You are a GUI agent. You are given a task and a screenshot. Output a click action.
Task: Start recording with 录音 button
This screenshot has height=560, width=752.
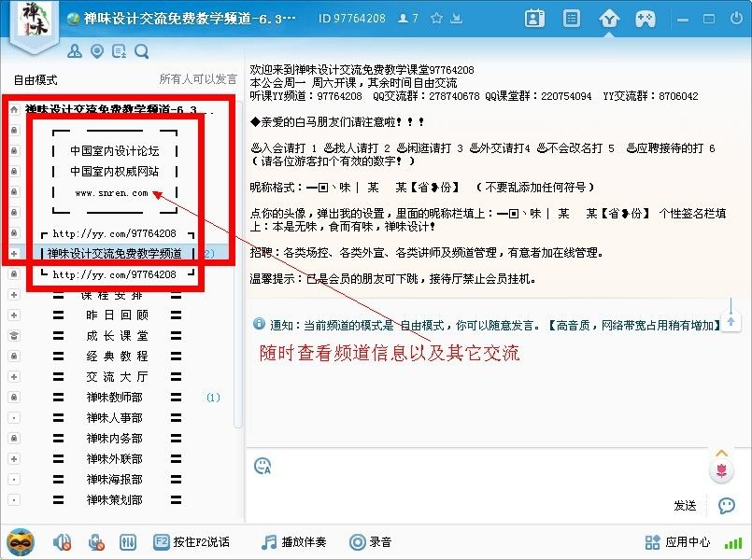370,541
